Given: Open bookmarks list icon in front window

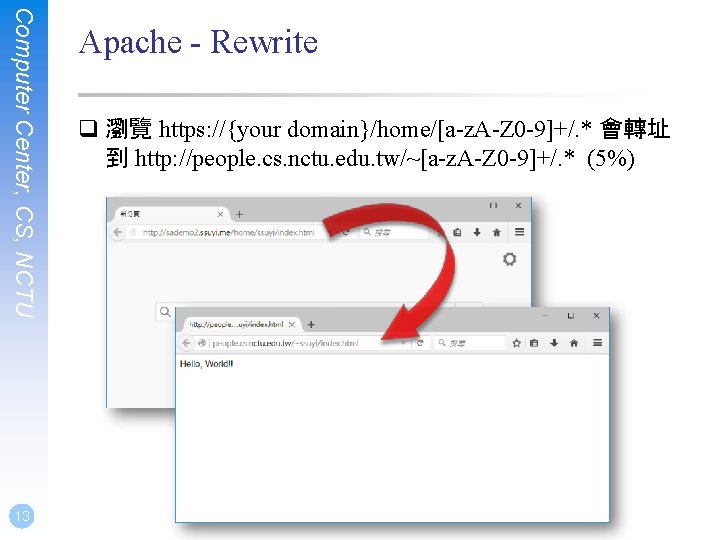Looking at the screenshot, I should point(534,343).
